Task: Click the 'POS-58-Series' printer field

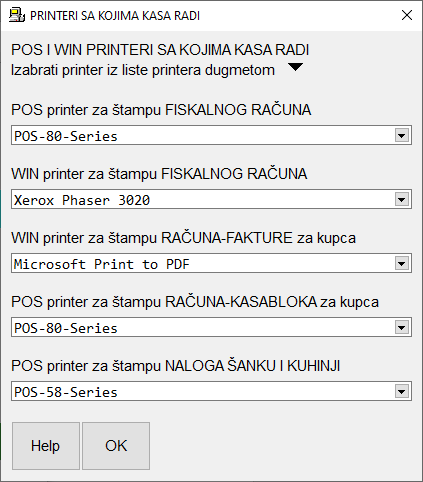Action: (211, 391)
